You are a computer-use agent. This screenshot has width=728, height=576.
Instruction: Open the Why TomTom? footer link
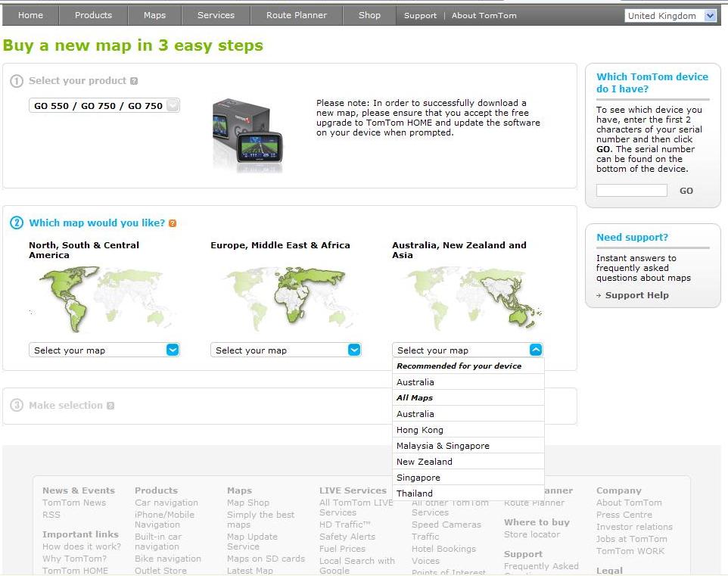coord(74,559)
